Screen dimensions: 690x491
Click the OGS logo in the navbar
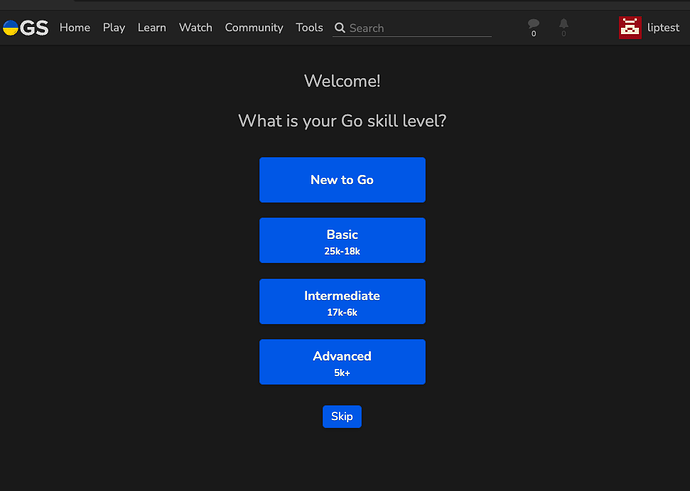pyautogui.click(x=26, y=28)
